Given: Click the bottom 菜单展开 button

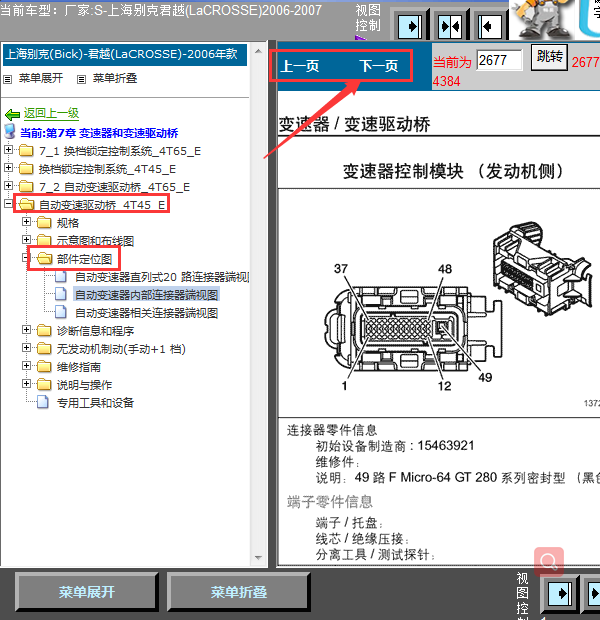Looking at the screenshot, I should coord(87,592).
